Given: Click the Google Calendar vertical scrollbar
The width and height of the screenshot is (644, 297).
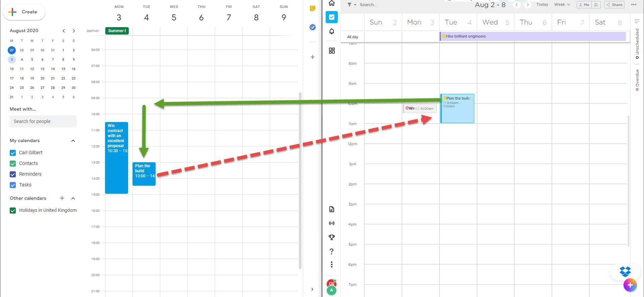Looking at the screenshot, I should 300,181.
